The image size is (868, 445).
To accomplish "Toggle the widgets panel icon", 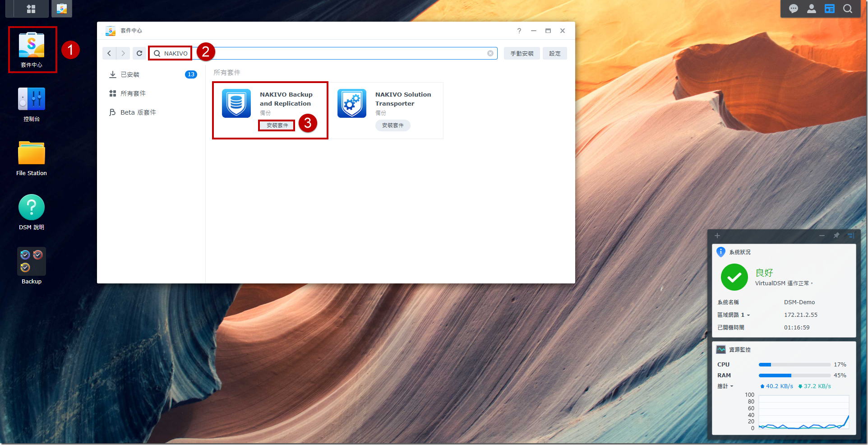I will point(830,9).
